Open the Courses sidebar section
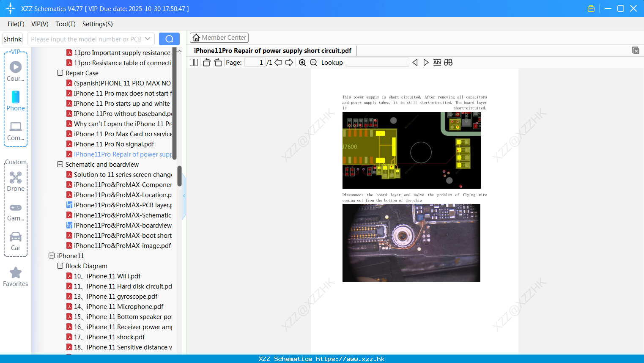The width and height of the screenshot is (644, 363). click(x=16, y=71)
